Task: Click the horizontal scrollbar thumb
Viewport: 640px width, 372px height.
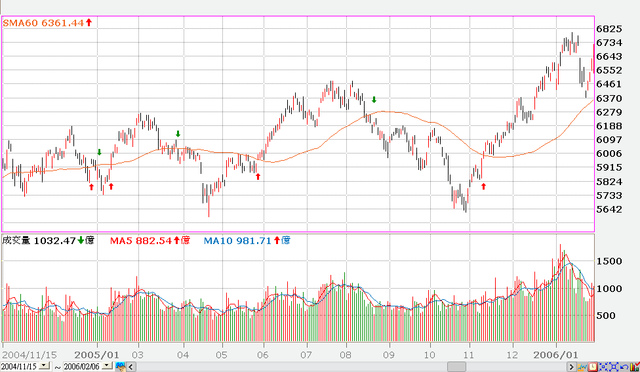Action: pos(456,366)
